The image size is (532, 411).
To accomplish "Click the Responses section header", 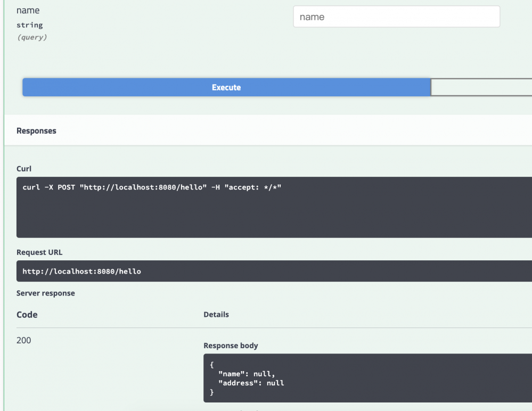I will pos(36,130).
